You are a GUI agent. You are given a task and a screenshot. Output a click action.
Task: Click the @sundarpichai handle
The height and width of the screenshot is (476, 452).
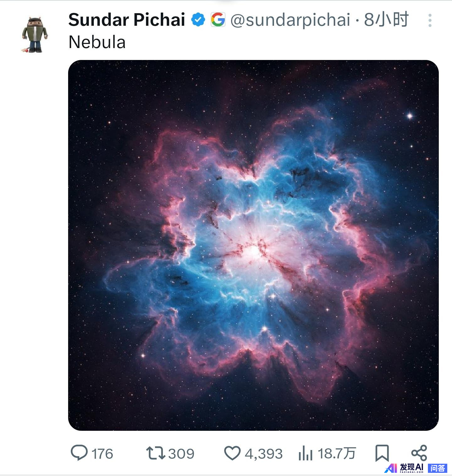point(290,20)
